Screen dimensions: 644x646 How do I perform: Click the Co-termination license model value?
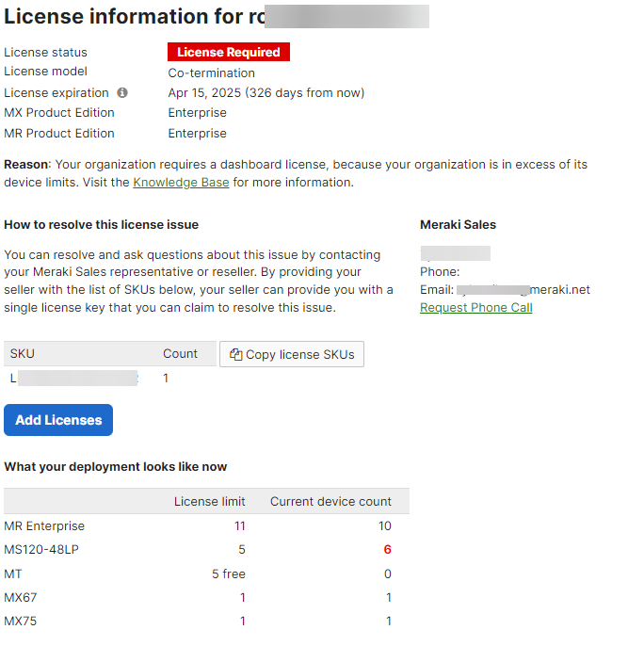[211, 73]
